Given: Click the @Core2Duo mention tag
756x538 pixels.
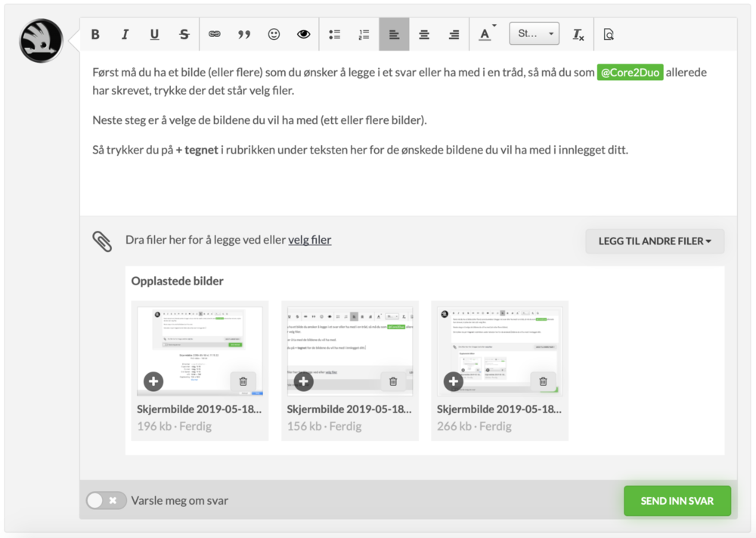Looking at the screenshot, I should click(x=630, y=73).
